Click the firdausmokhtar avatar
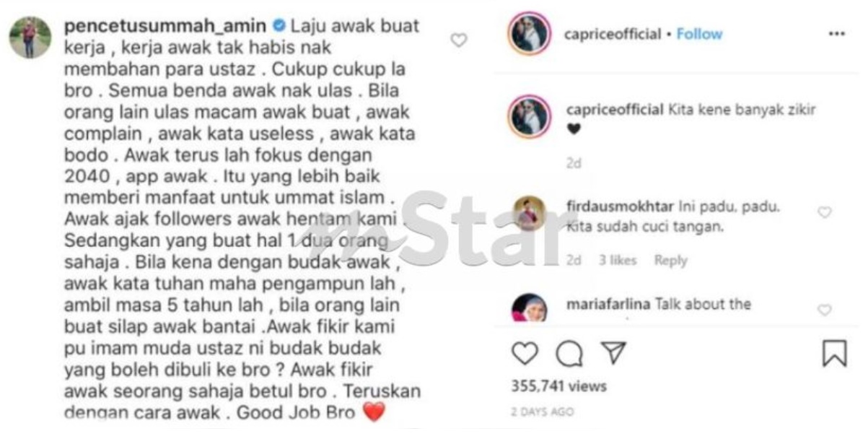868x444 pixels. pos(530,213)
